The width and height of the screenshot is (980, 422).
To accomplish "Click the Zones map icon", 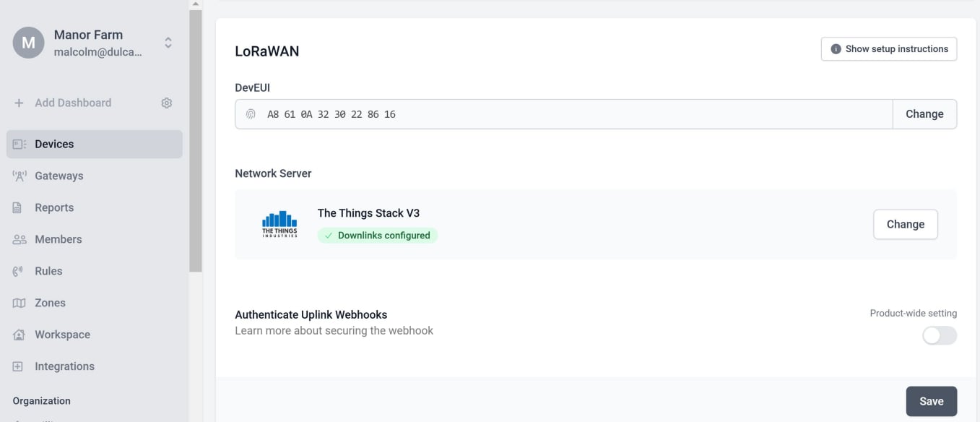I will (19, 302).
